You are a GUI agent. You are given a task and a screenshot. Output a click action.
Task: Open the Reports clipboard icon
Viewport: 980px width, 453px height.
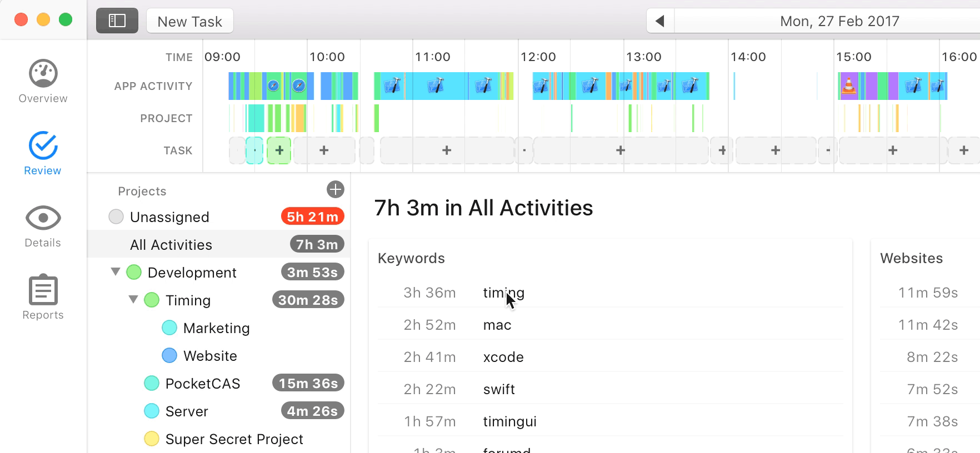pyautogui.click(x=43, y=290)
